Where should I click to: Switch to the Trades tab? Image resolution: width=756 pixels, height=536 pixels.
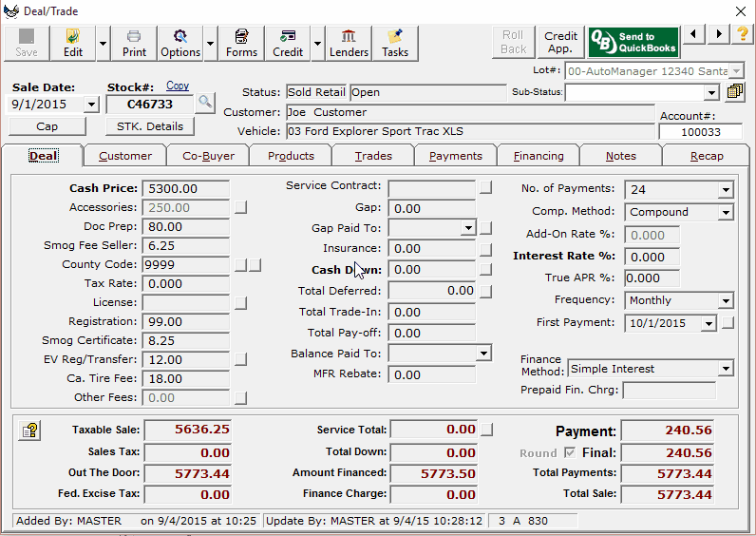coord(373,156)
